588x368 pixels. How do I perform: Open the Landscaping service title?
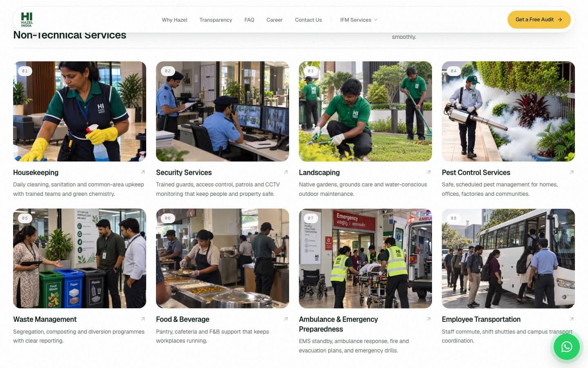click(319, 173)
